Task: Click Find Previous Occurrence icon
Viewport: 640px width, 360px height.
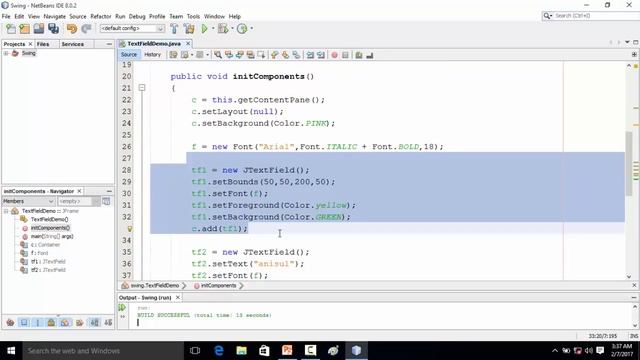Action: click(229, 55)
